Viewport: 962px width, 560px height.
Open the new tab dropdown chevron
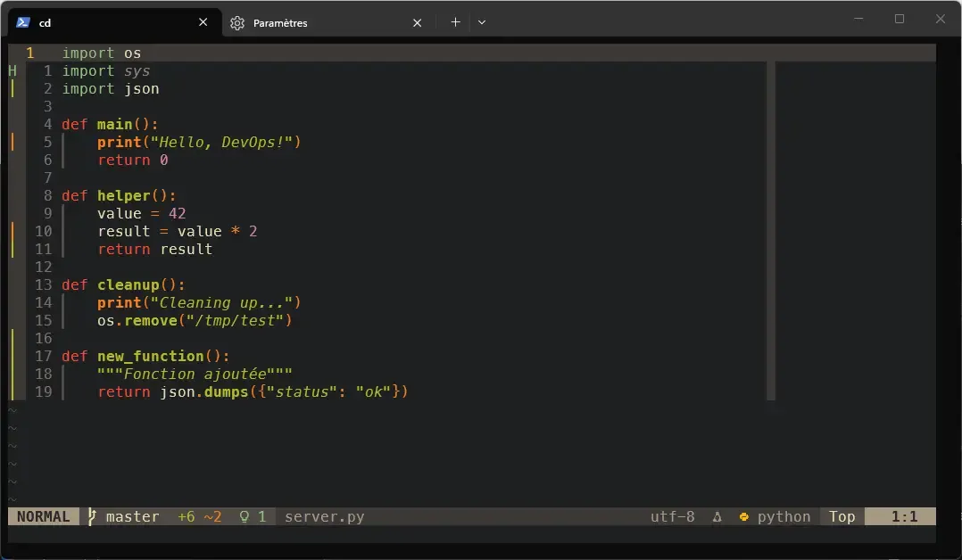pos(482,22)
